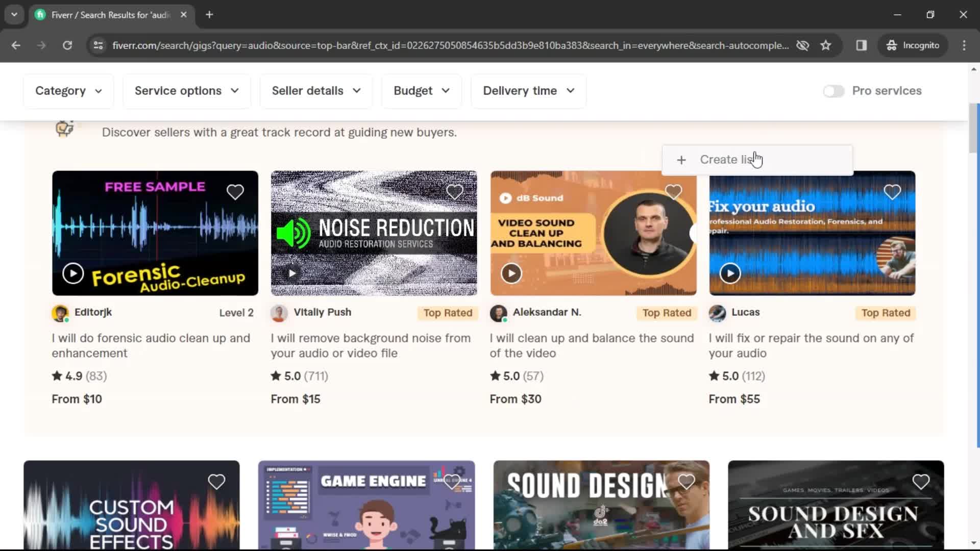Click the Level 2 seller badge
Viewport: 980px width, 551px height.
tap(236, 313)
